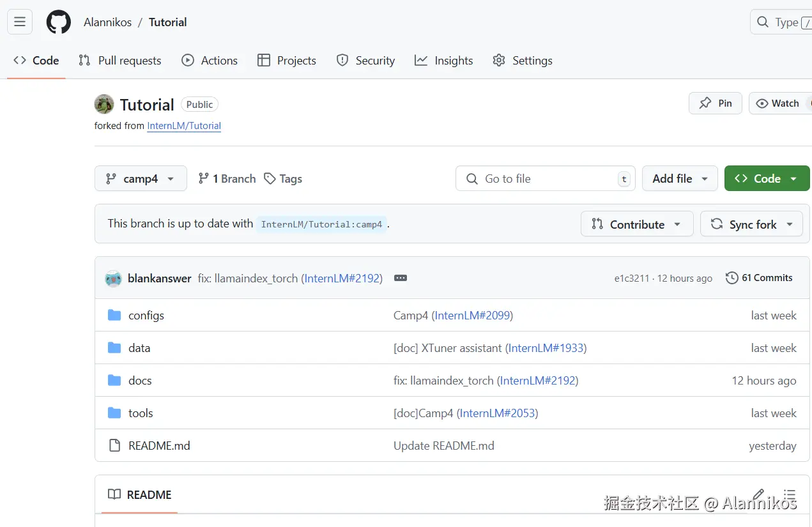Open the Pull requests tab

[x=120, y=61]
